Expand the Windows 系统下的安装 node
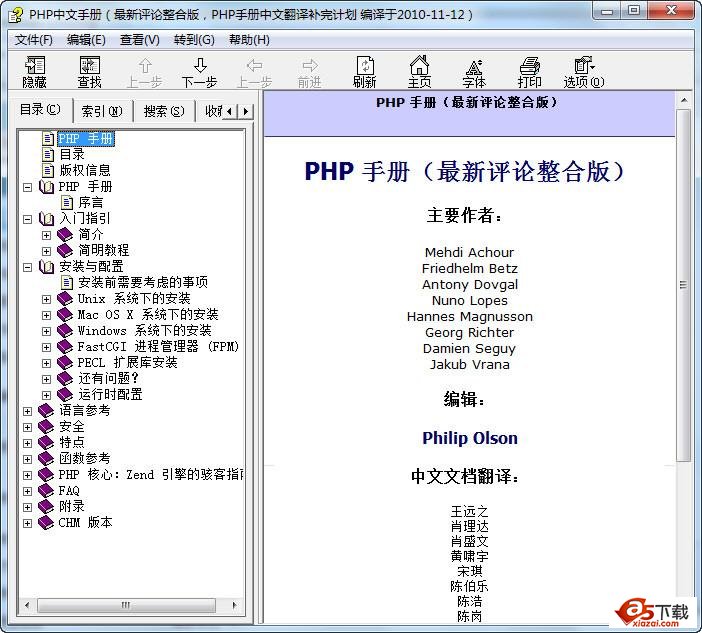The image size is (702, 633). pyautogui.click(x=47, y=331)
